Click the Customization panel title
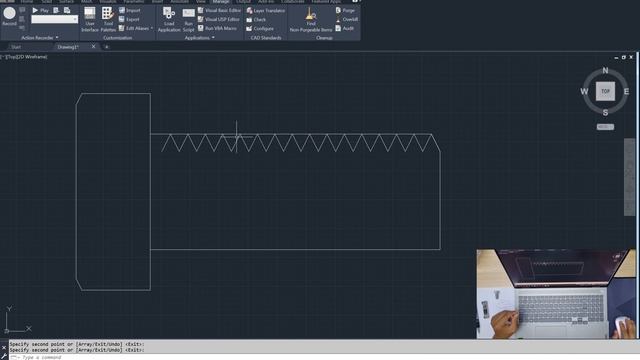The image size is (640, 360). [x=118, y=38]
